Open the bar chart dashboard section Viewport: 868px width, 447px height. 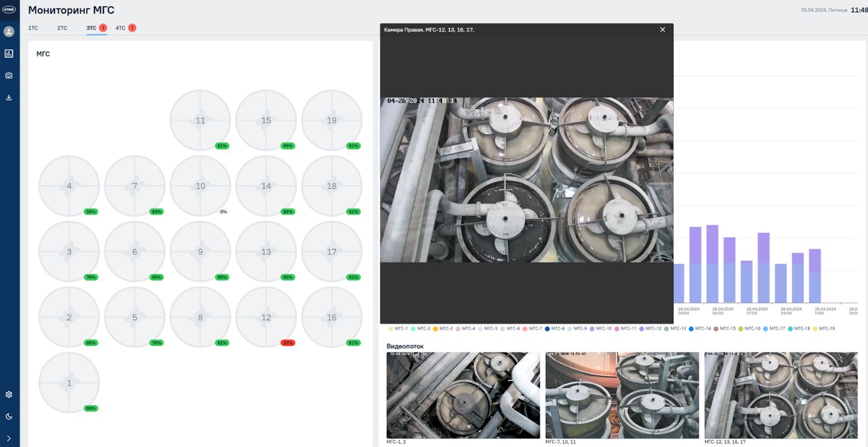(x=8, y=53)
